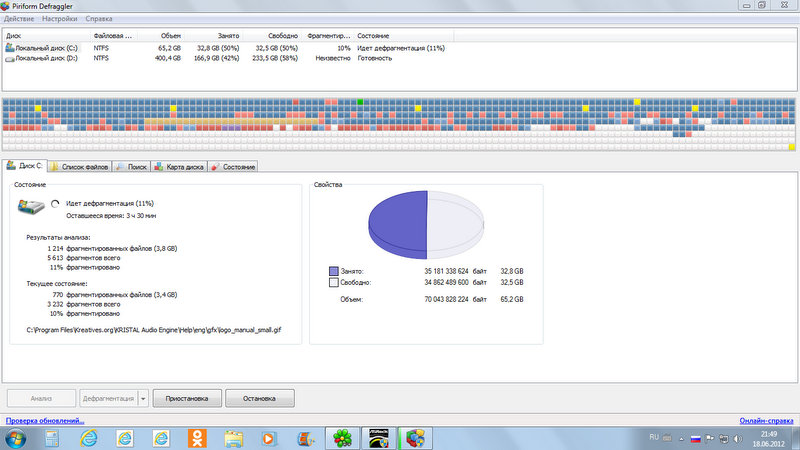Screen dimensions: 800x450
Task: Open the ICQ green flower taskbar icon
Action: (342, 438)
